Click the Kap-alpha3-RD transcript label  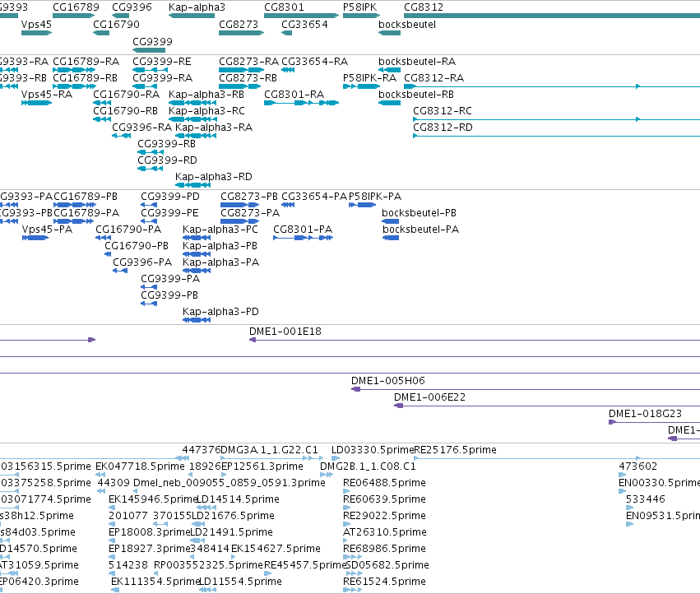[214, 176]
